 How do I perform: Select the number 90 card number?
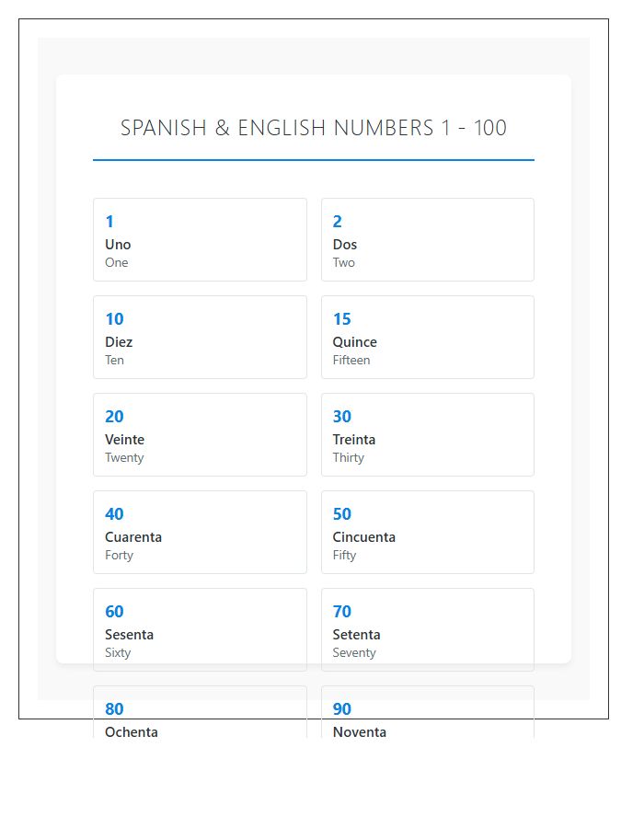[342, 709]
